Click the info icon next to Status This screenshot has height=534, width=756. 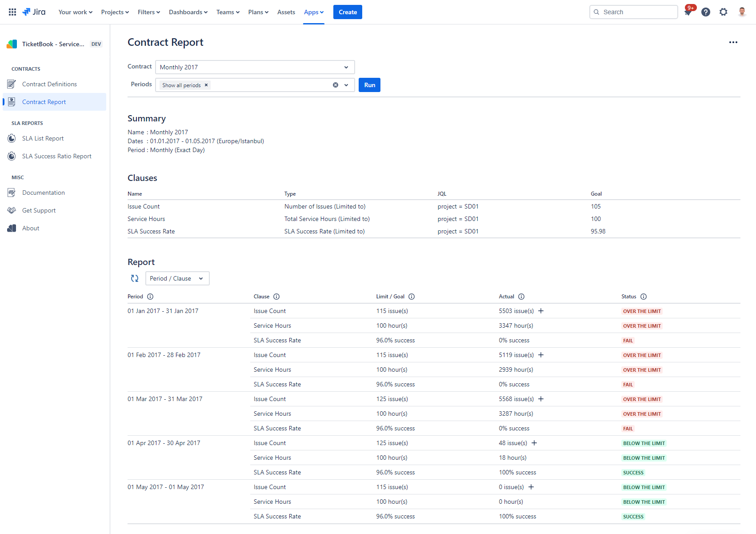click(x=644, y=297)
